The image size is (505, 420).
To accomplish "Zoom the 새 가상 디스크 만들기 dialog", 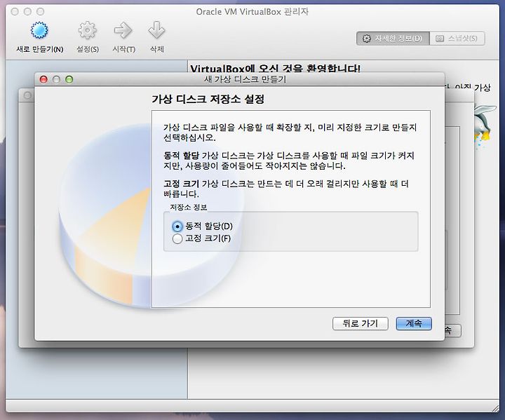I will pos(69,79).
